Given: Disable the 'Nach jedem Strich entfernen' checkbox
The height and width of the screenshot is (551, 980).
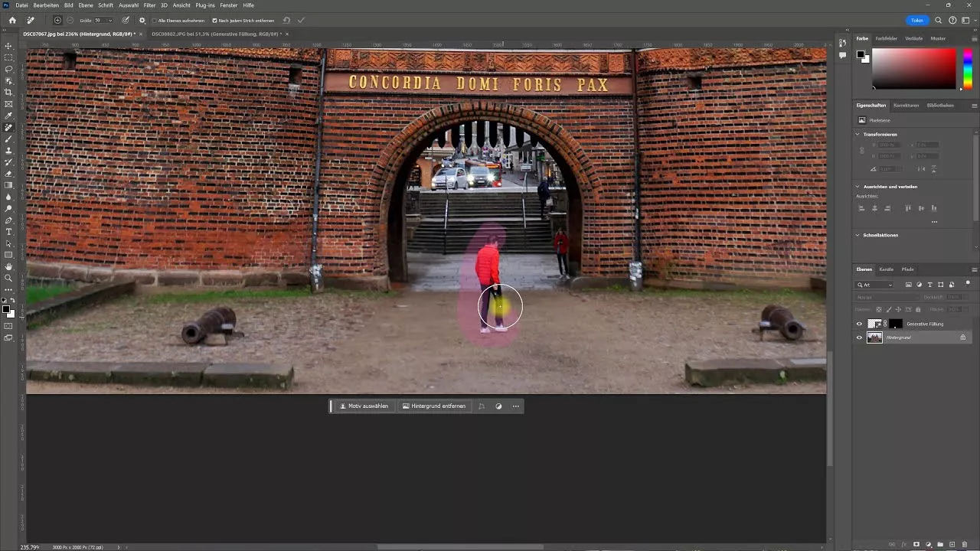Looking at the screenshot, I should (x=215, y=21).
